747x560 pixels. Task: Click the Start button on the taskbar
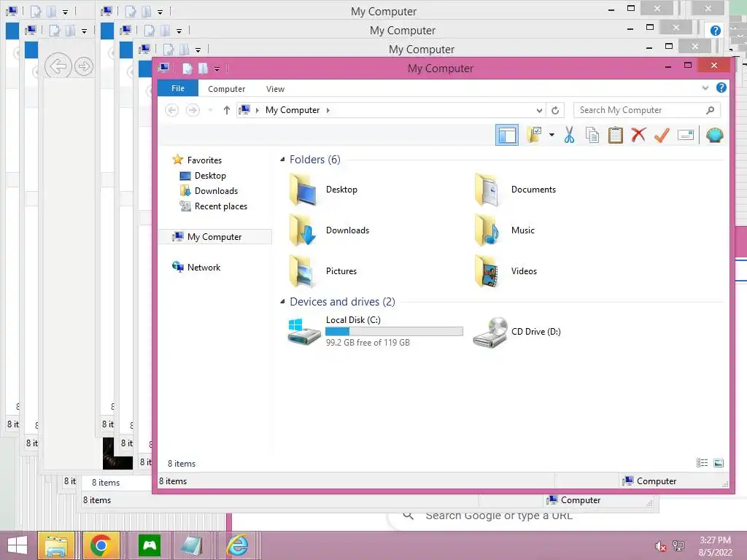pos(18,545)
